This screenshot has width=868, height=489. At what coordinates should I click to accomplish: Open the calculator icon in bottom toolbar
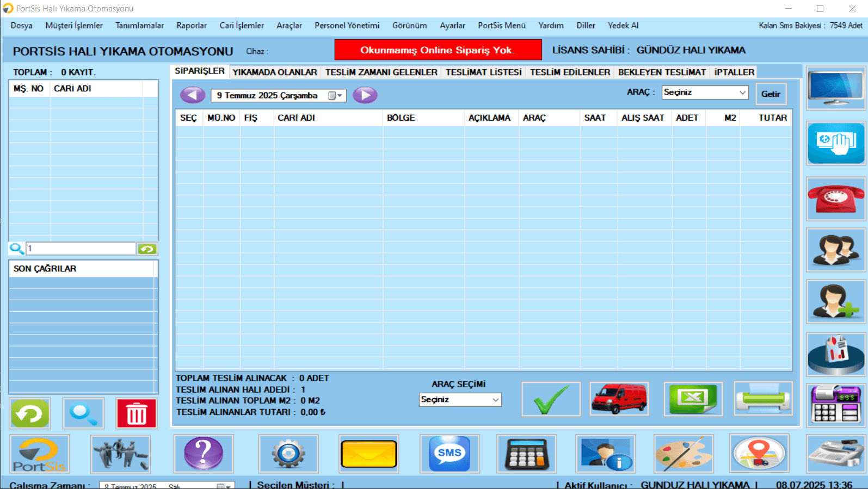[526, 453]
